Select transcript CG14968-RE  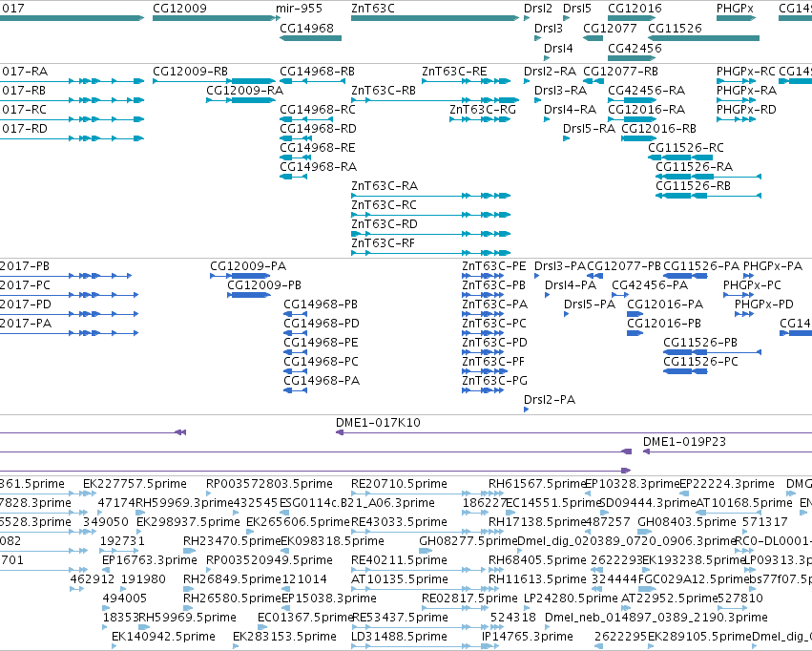click(x=318, y=148)
